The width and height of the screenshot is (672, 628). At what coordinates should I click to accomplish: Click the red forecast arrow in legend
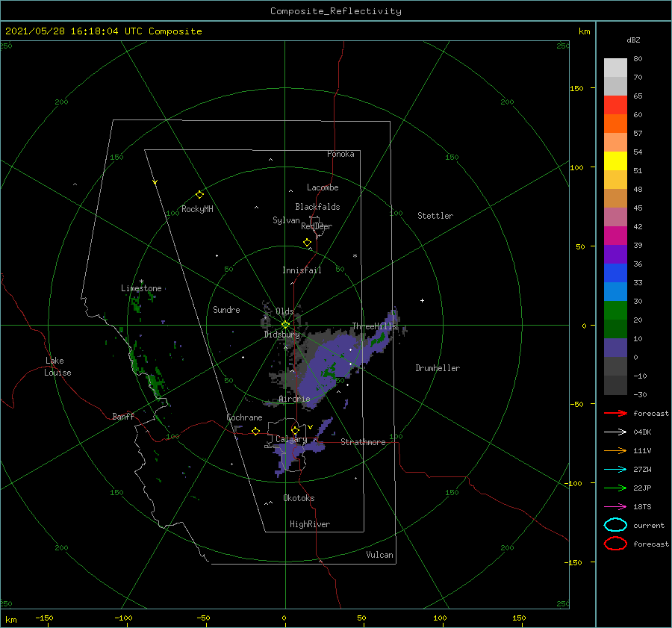click(615, 413)
